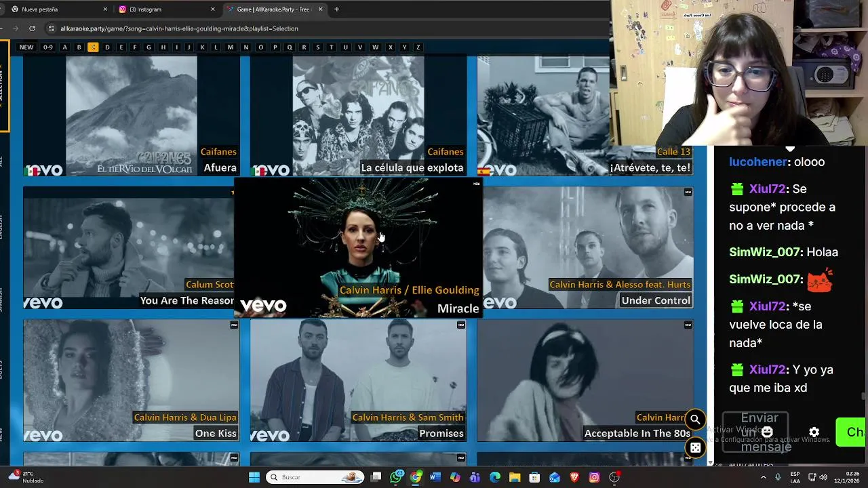Screen dimensions: 868x488
Task: Open Microsoft Word from taskbar
Action: 435,477
